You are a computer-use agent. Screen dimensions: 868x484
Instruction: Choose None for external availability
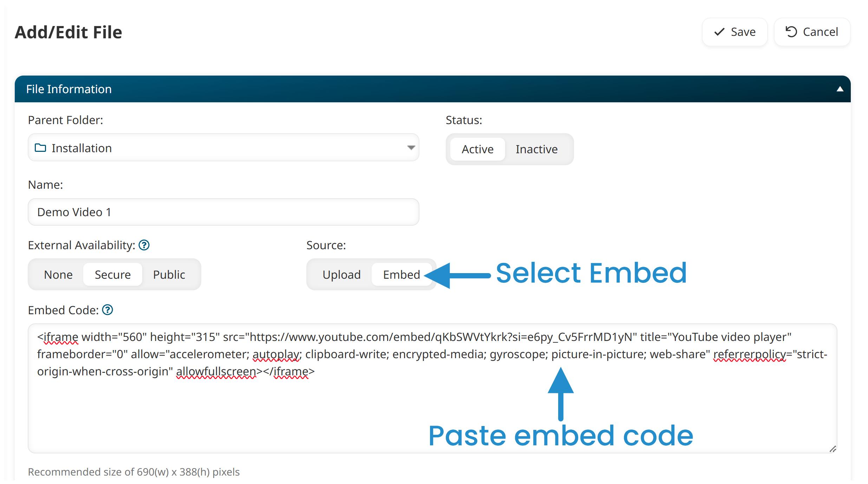58,275
